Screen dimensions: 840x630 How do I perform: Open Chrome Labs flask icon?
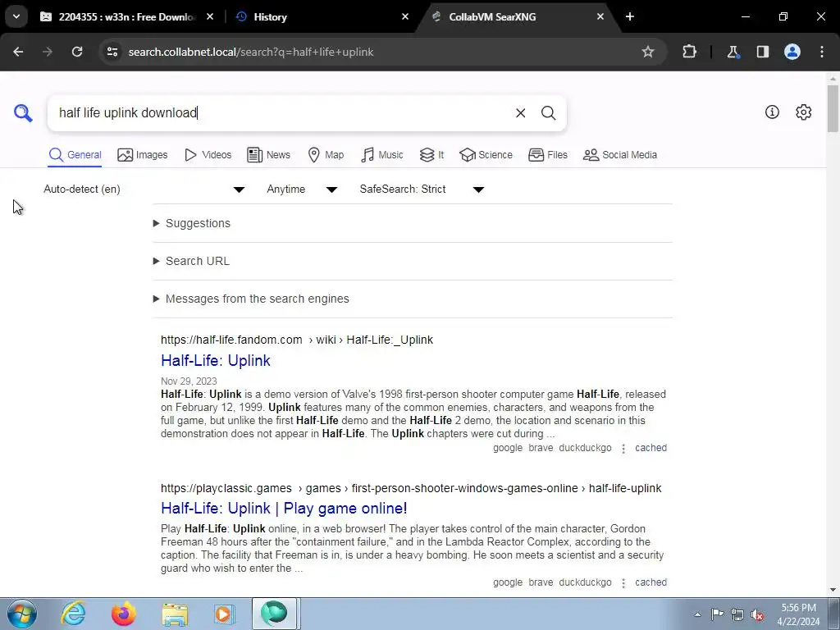click(x=733, y=52)
